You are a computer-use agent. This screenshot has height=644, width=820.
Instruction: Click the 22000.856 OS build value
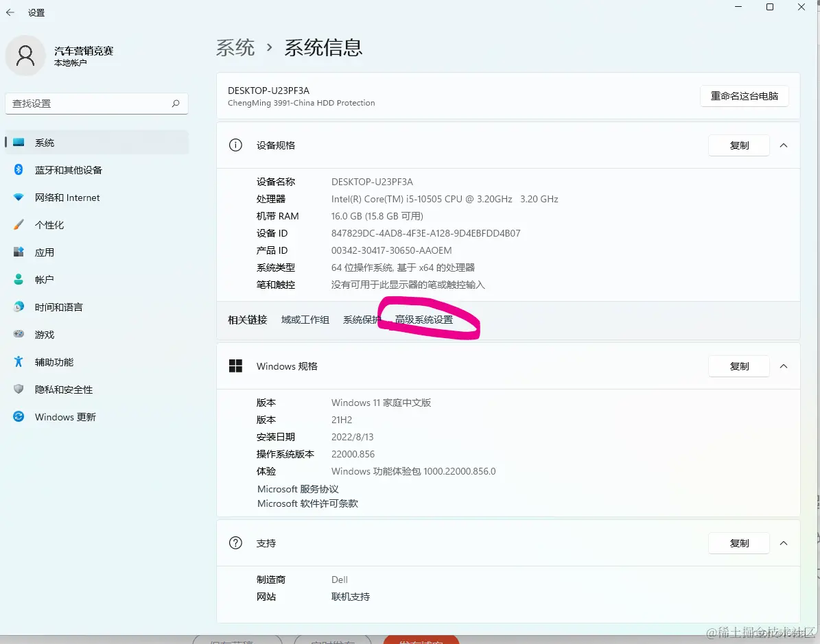[x=353, y=454]
